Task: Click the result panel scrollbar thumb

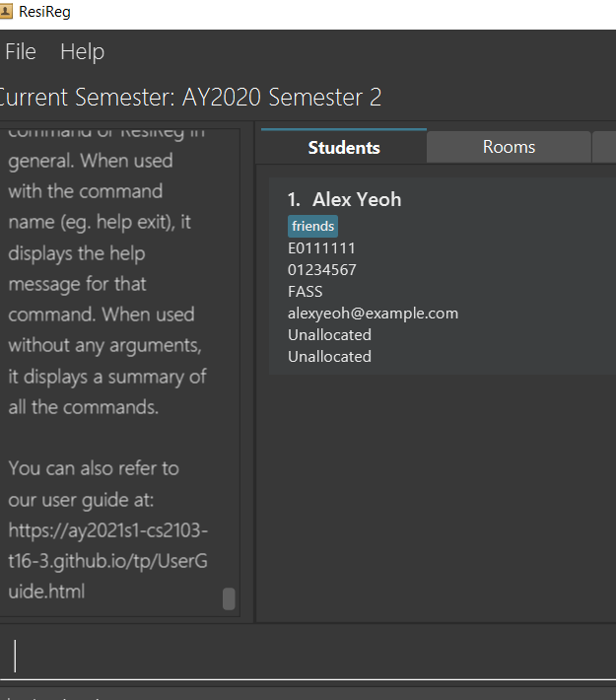Action: [x=229, y=598]
